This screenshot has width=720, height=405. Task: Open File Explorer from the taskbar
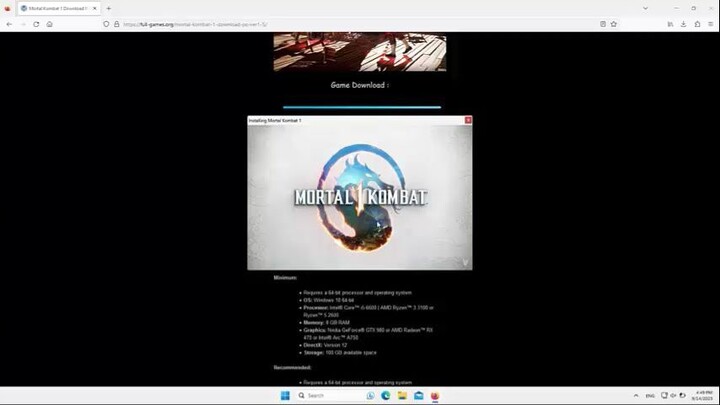(402, 395)
